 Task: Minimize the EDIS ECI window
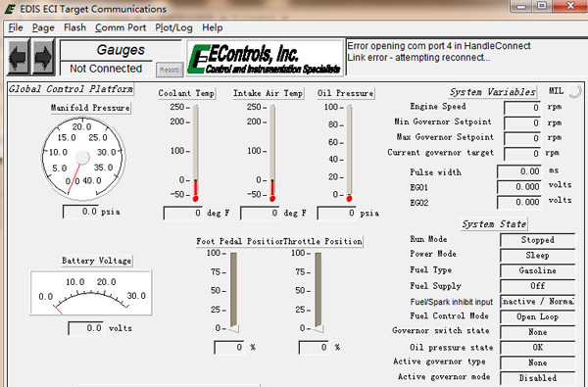521,6
